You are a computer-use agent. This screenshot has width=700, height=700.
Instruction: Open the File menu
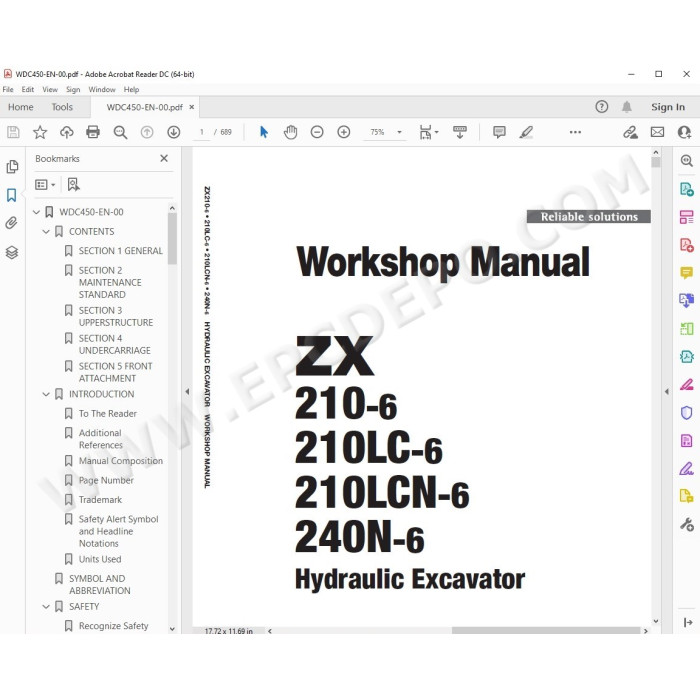(x=8, y=89)
